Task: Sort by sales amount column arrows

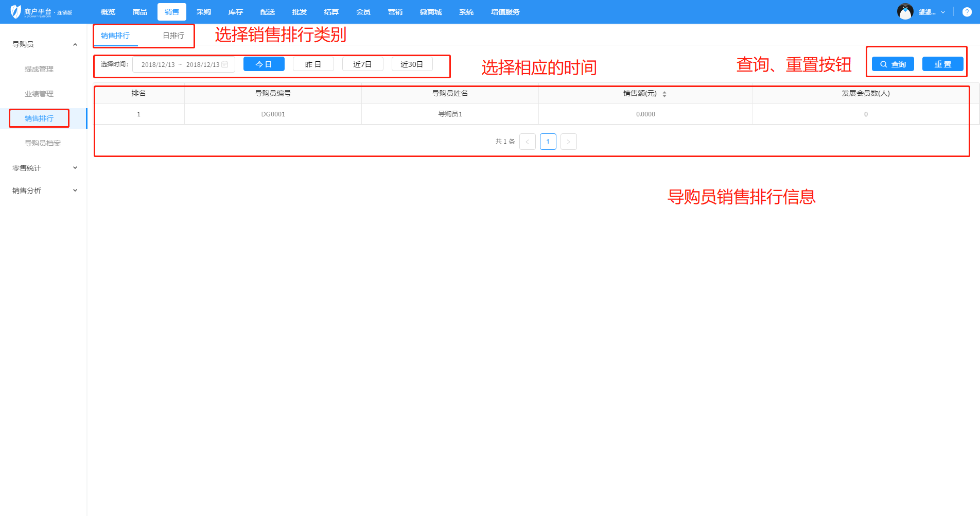Action: 664,94
